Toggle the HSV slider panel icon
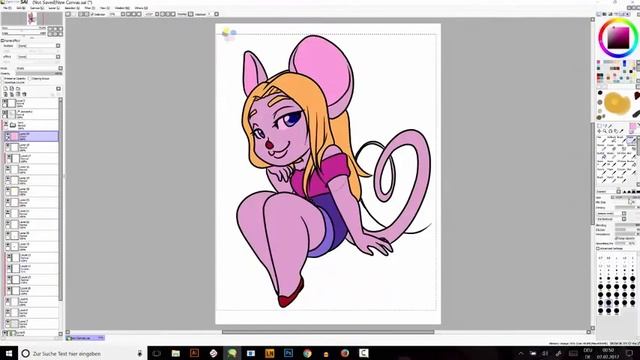The image size is (640, 360). pos(610,14)
